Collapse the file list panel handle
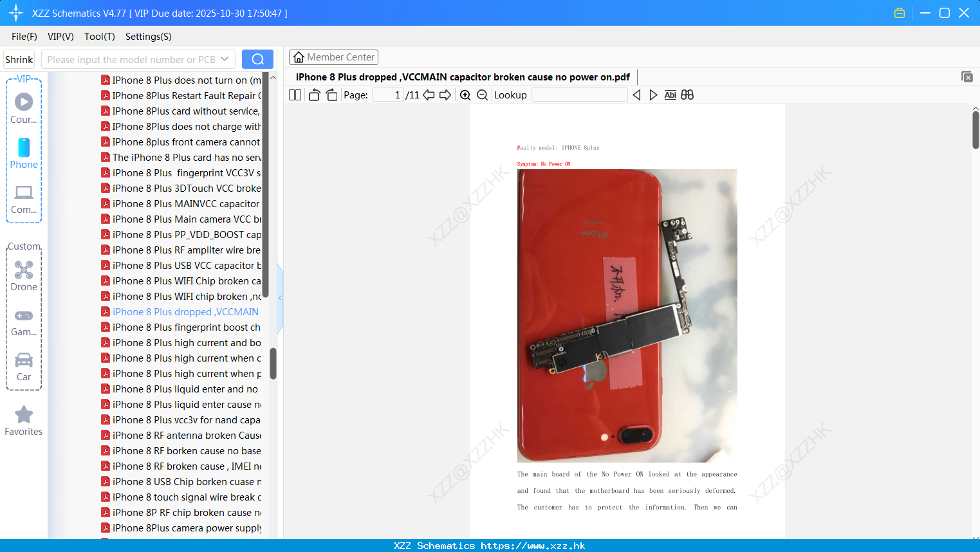Viewport: 980px width, 552px height. (x=280, y=298)
